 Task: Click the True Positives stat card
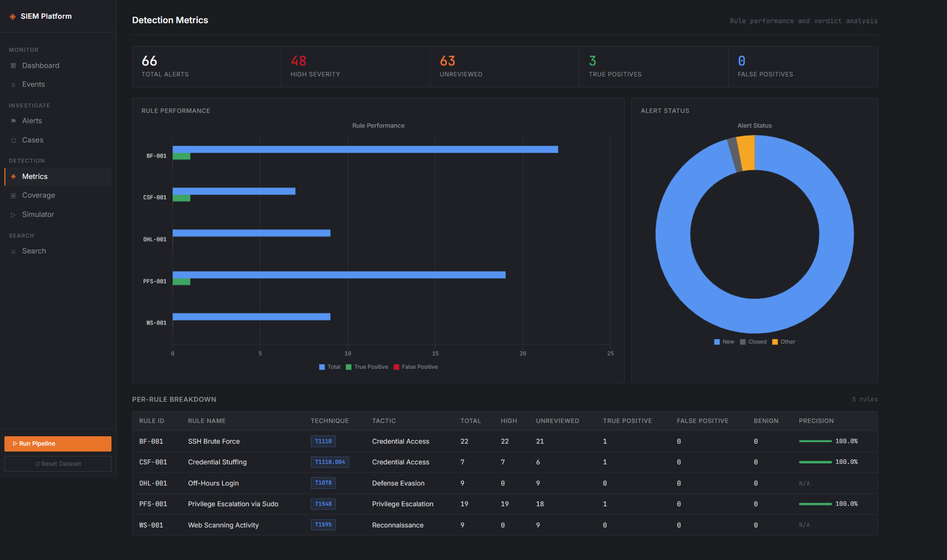(x=654, y=67)
